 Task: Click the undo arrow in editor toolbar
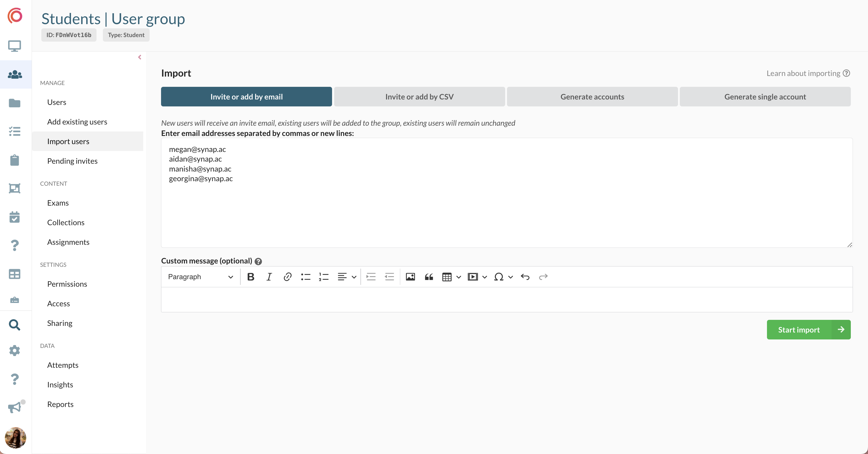(x=525, y=277)
